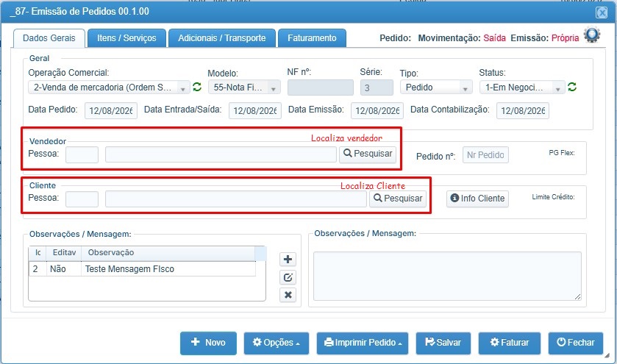The height and width of the screenshot is (364, 617).
Task: Select the Data Emissão date field
Action: pos(377,111)
